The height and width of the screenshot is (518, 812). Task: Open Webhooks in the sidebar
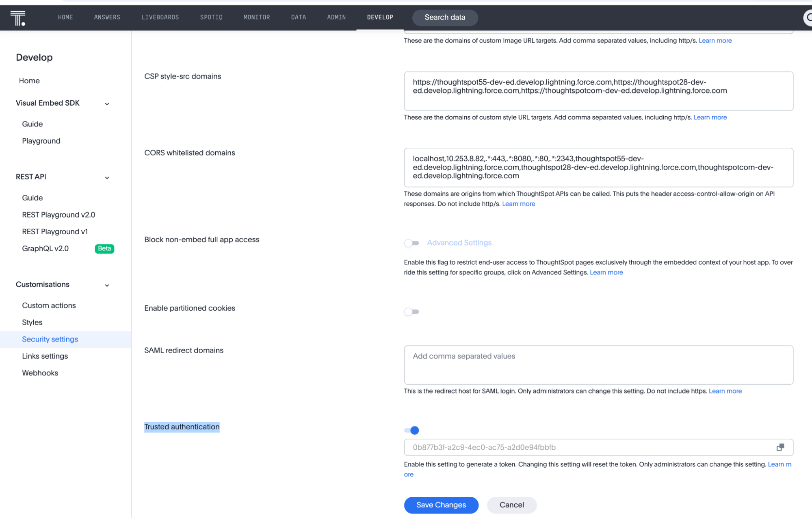40,373
